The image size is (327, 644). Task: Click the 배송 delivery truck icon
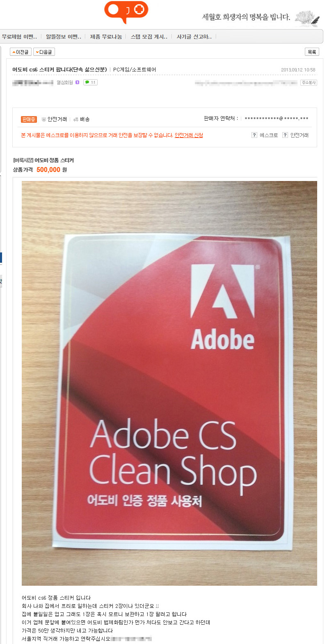tap(75, 119)
